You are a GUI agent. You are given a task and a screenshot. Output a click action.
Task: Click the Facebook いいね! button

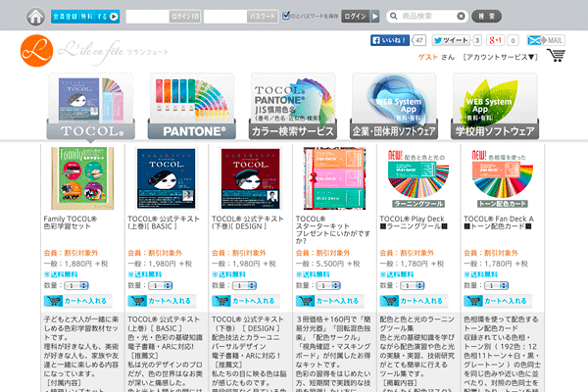pyautogui.click(x=389, y=40)
